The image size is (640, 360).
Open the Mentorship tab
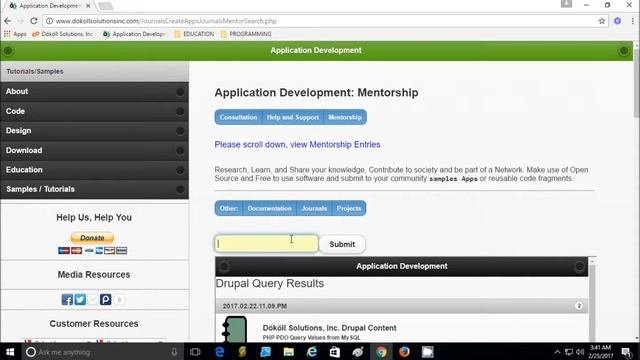click(x=345, y=117)
